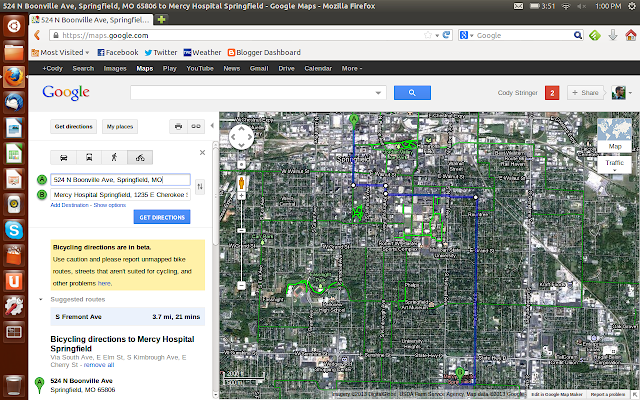Open the +Cody profile tab
This screenshot has width=640, height=400.
(53, 69)
